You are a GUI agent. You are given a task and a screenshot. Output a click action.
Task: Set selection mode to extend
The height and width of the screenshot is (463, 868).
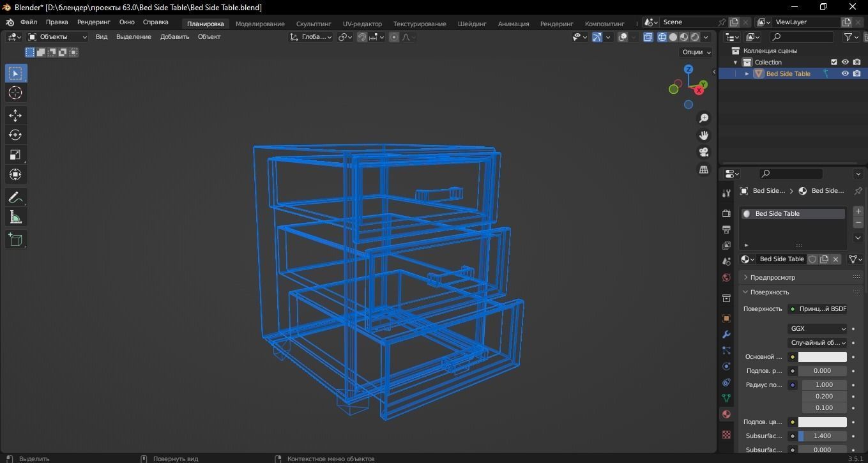[41, 52]
